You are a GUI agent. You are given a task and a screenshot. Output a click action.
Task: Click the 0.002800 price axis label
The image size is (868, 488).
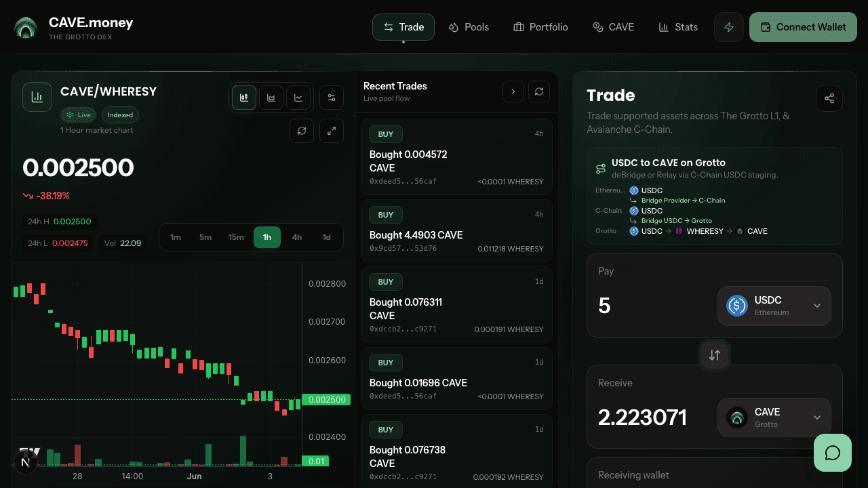328,283
